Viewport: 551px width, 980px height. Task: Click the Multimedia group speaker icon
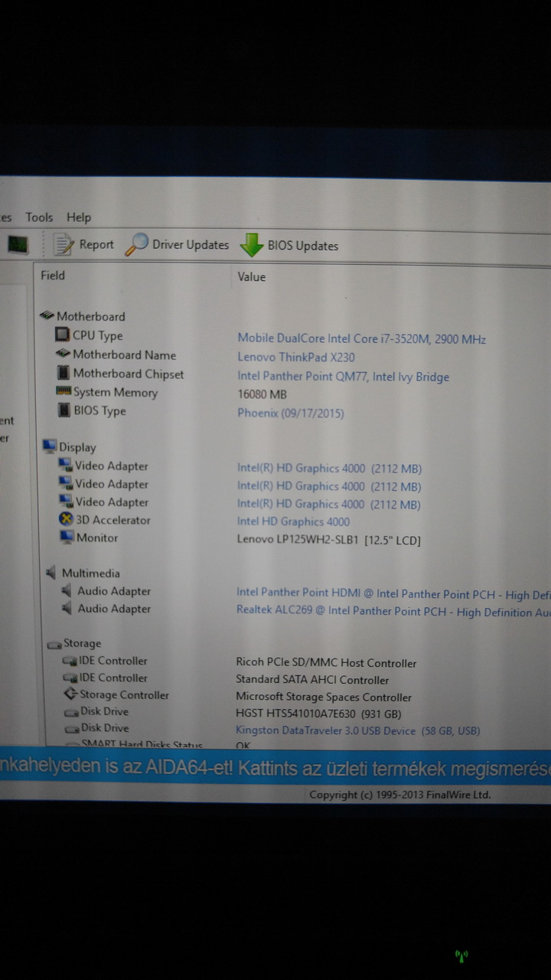pos(51,572)
